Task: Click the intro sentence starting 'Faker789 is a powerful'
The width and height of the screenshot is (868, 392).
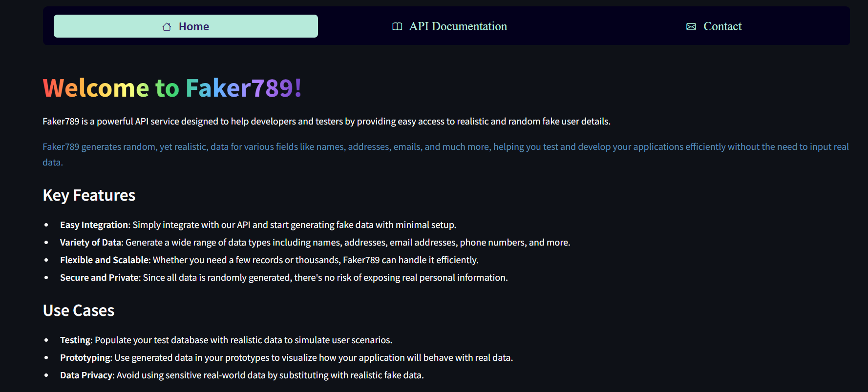Action: 326,122
